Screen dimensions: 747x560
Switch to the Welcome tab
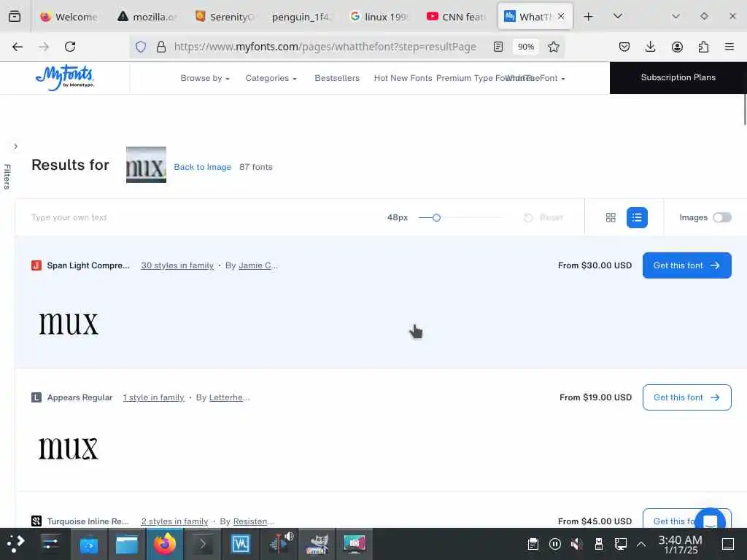(x=69, y=17)
